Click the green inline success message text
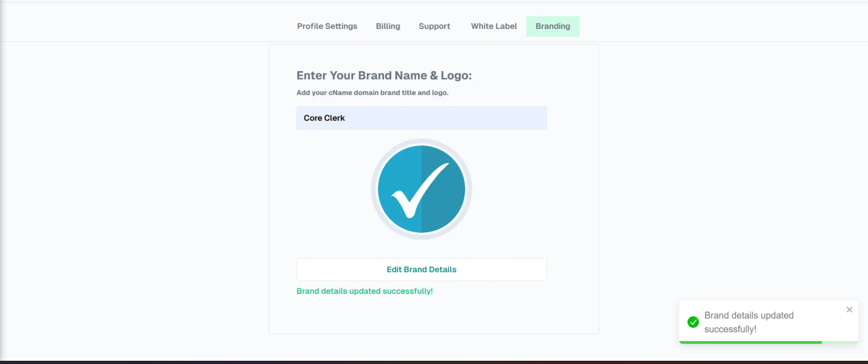This screenshot has width=868, height=364. [x=364, y=291]
